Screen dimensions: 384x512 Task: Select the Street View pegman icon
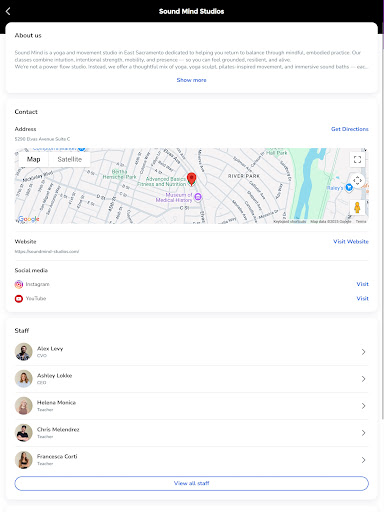357,207
